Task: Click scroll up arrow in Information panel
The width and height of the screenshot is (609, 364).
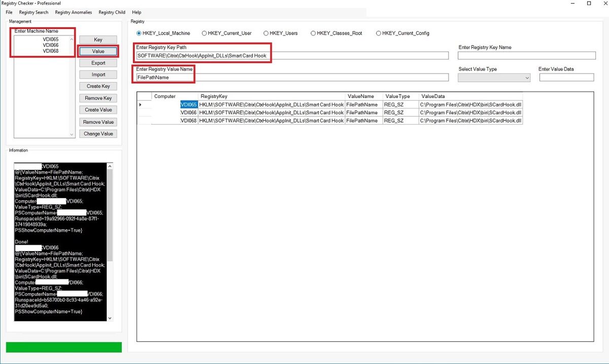Action: point(110,166)
